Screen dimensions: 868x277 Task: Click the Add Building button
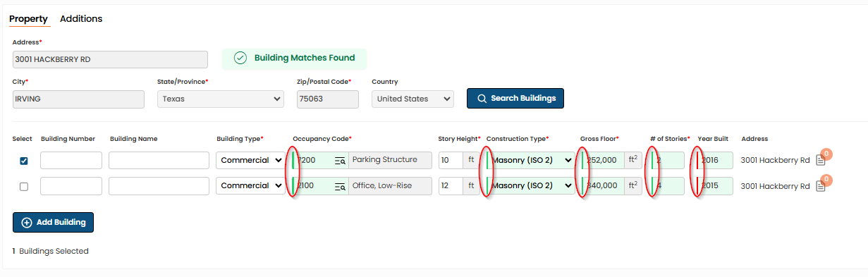53,223
